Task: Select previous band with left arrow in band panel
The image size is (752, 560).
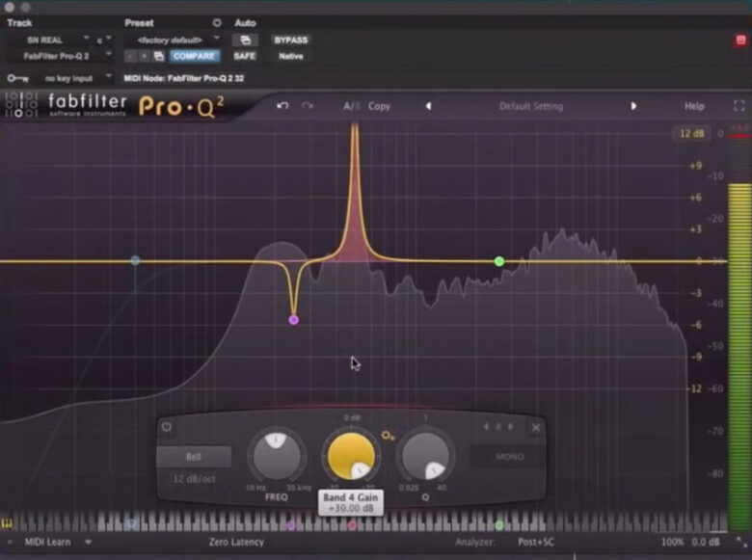Action: [485, 426]
